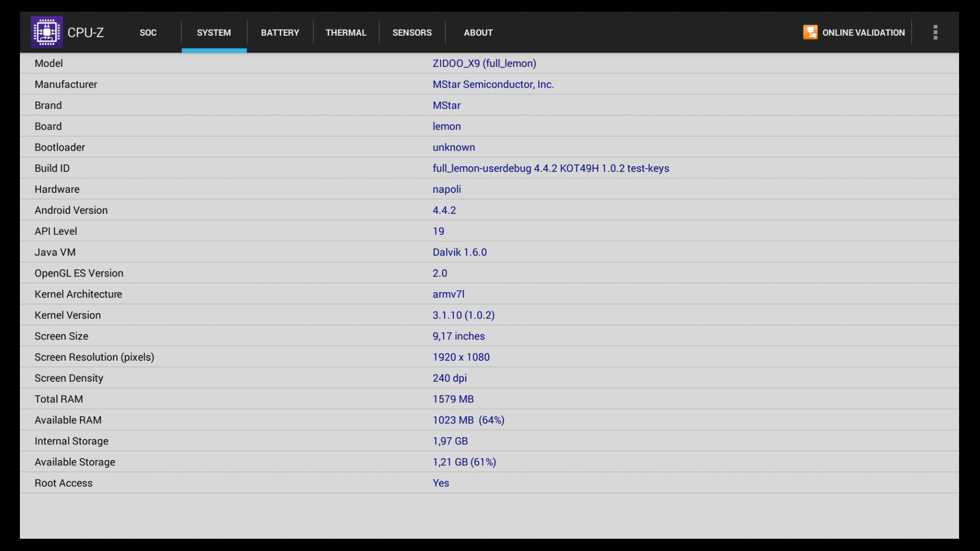Select the Brand value MStar
The image size is (980, 551).
click(447, 105)
